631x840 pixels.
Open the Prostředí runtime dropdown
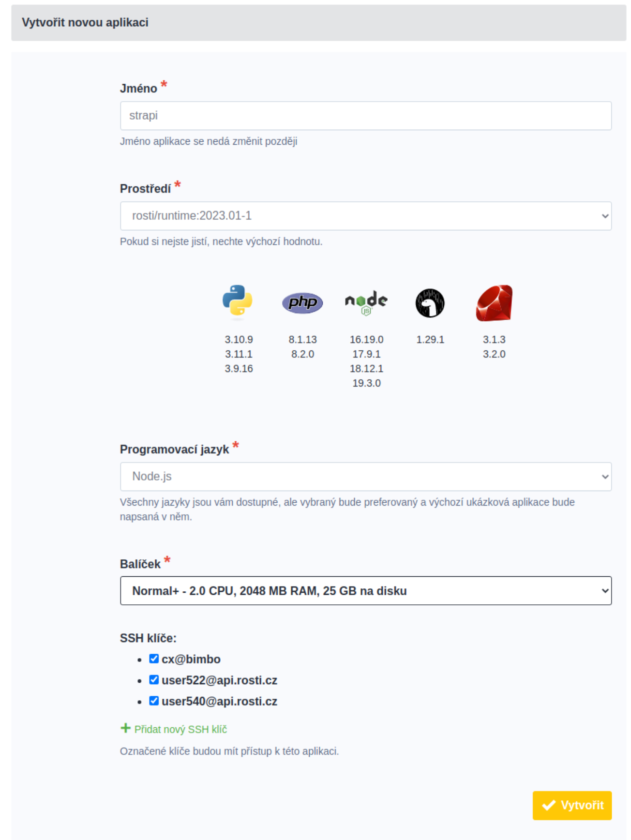click(x=365, y=216)
